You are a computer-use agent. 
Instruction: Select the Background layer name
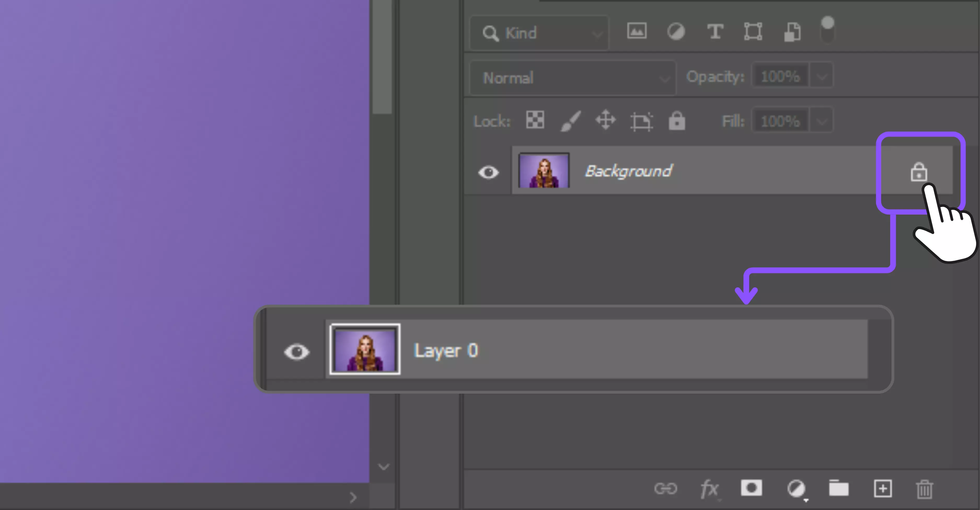(x=629, y=171)
